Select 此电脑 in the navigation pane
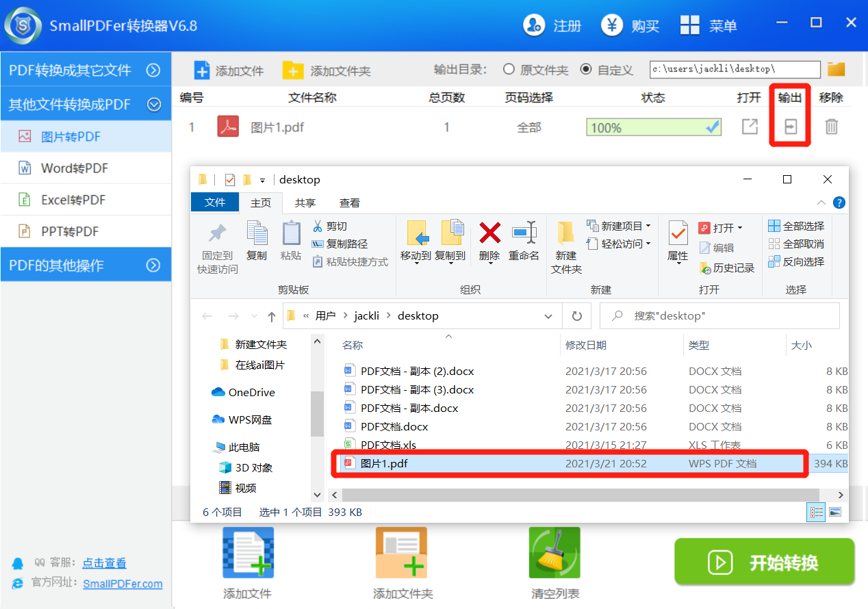The width and height of the screenshot is (868, 609). (244, 447)
